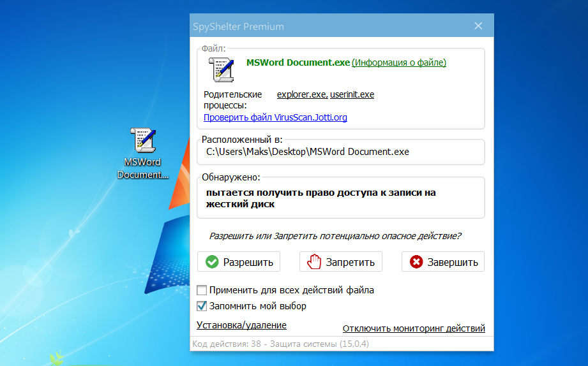Click the Разрешить button
The height and width of the screenshot is (366, 588).
(239, 261)
